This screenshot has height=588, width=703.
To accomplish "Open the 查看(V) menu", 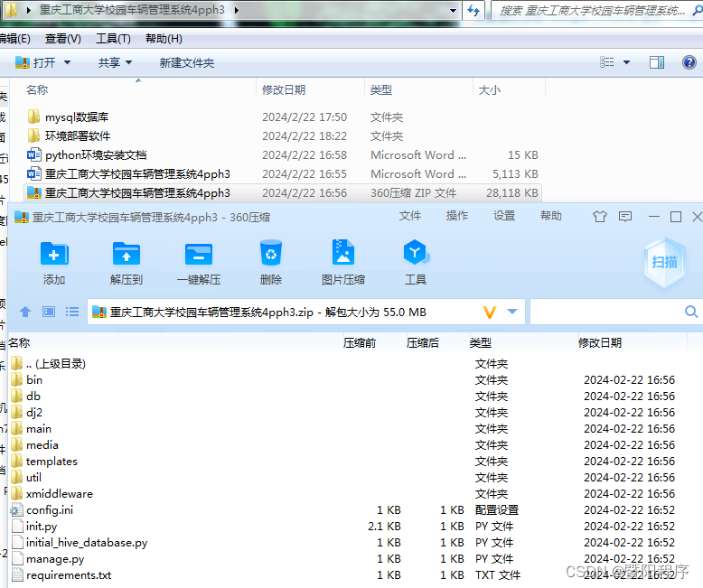I will [62, 39].
